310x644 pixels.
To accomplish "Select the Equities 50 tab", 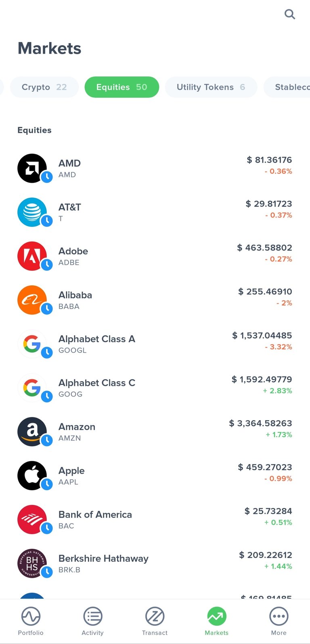I will (122, 87).
